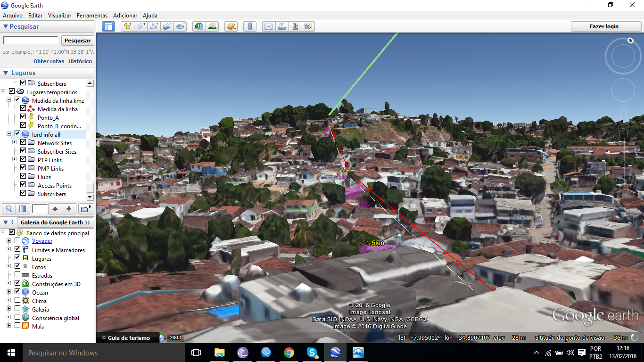Image resolution: width=644 pixels, height=362 pixels.
Task: Expand the PTP Links folder
Action: (14, 159)
